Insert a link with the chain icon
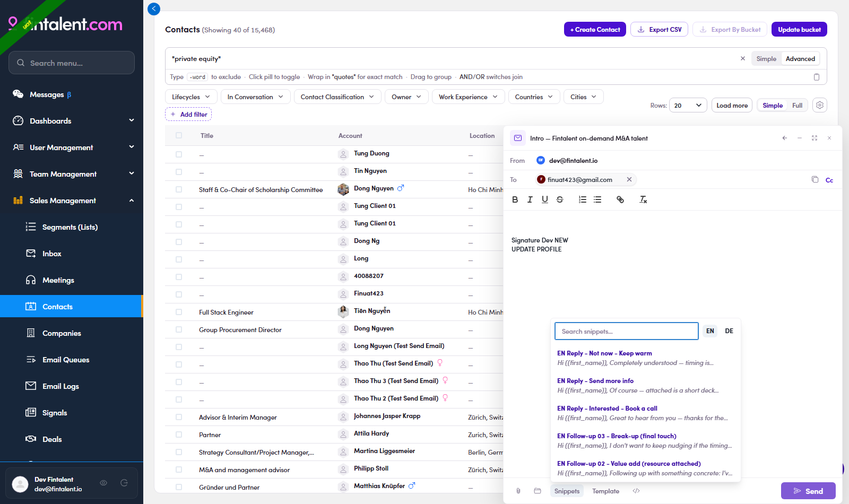Image resolution: width=849 pixels, height=504 pixels. [620, 199]
